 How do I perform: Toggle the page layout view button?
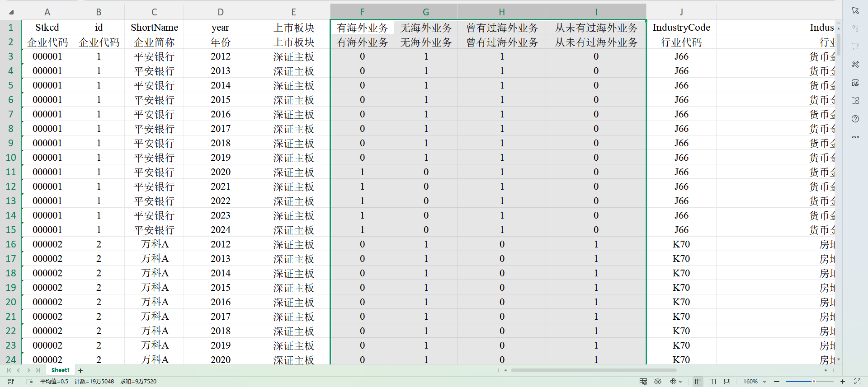727,382
